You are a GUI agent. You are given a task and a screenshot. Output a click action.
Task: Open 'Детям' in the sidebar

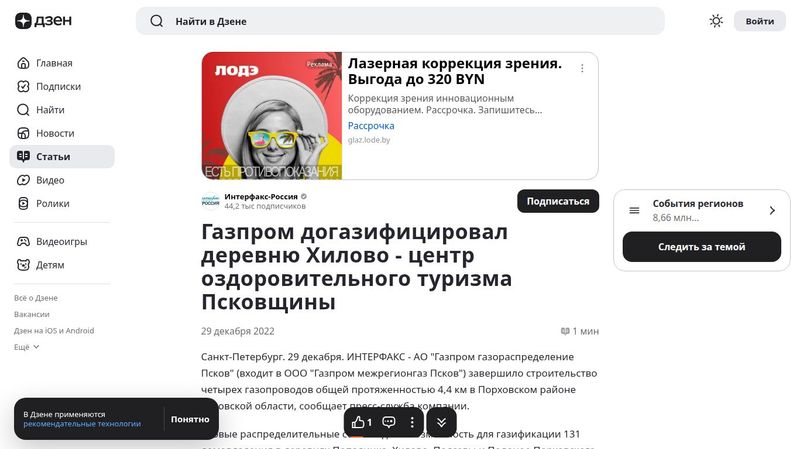(x=62, y=265)
